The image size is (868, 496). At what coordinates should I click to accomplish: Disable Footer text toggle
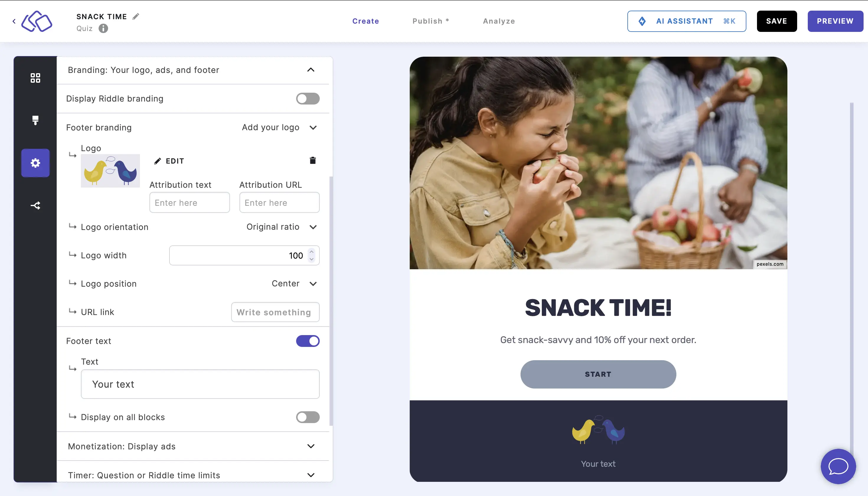click(x=308, y=341)
